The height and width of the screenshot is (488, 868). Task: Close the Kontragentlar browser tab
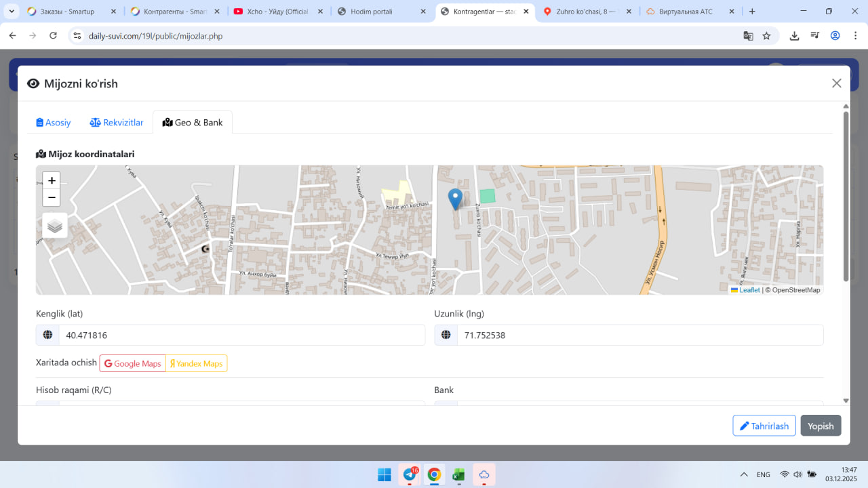pyautogui.click(x=526, y=12)
